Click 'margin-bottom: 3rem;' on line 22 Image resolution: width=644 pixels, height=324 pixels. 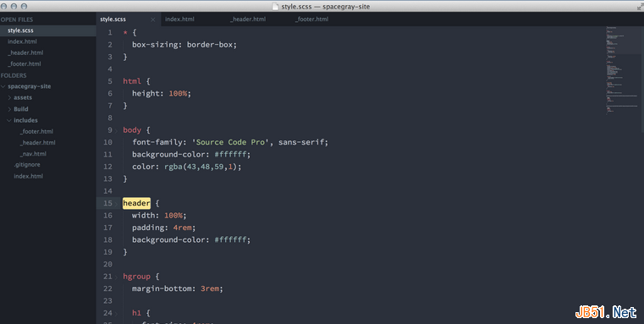tap(178, 288)
